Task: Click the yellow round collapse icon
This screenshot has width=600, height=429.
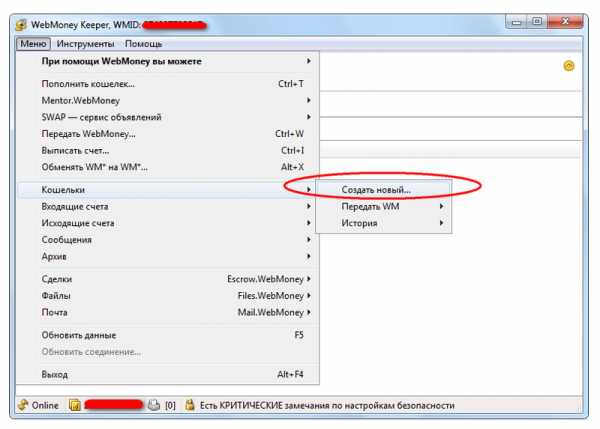Action: (x=569, y=66)
